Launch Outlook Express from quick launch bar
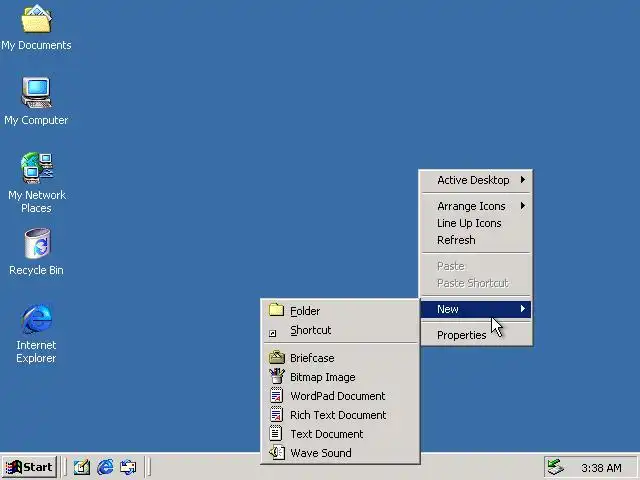 tap(128, 467)
